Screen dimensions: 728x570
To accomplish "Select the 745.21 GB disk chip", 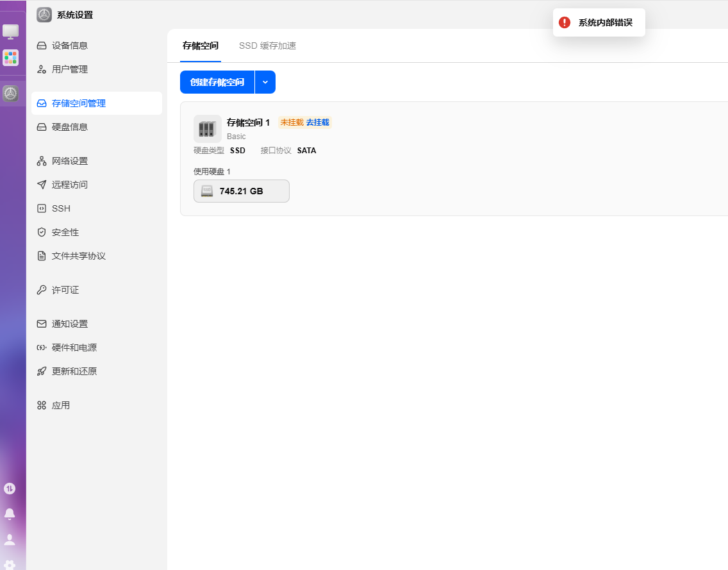I will pyautogui.click(x=242, y=191).
